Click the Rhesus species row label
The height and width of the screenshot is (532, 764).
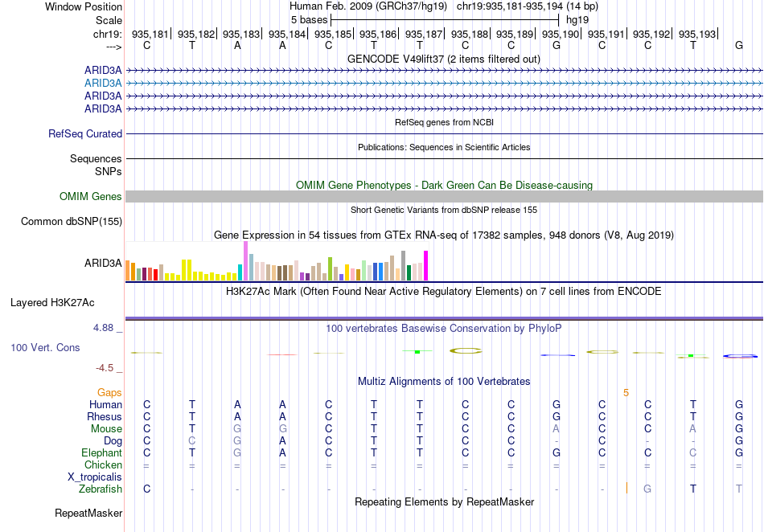click(105, 416)
